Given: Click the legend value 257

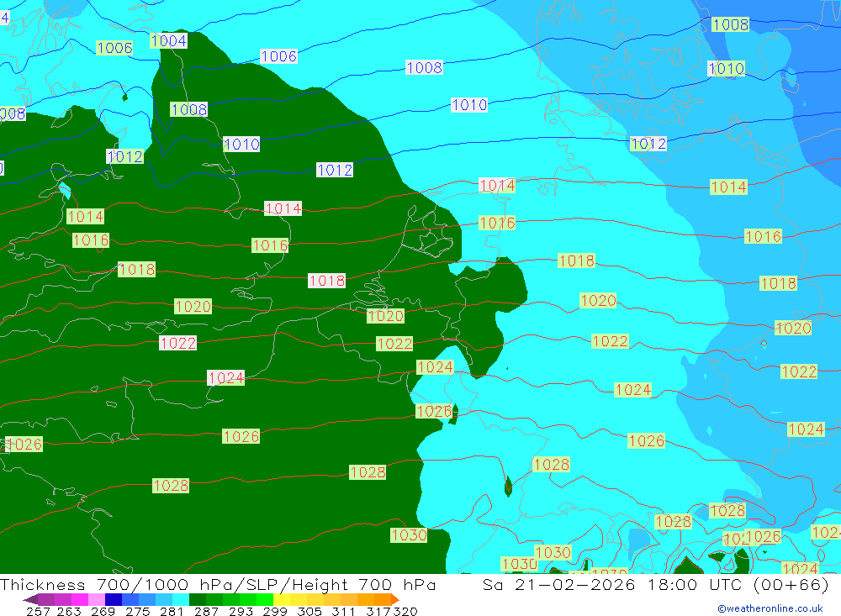Looking at the screenshot, I should tap(38, 611).
